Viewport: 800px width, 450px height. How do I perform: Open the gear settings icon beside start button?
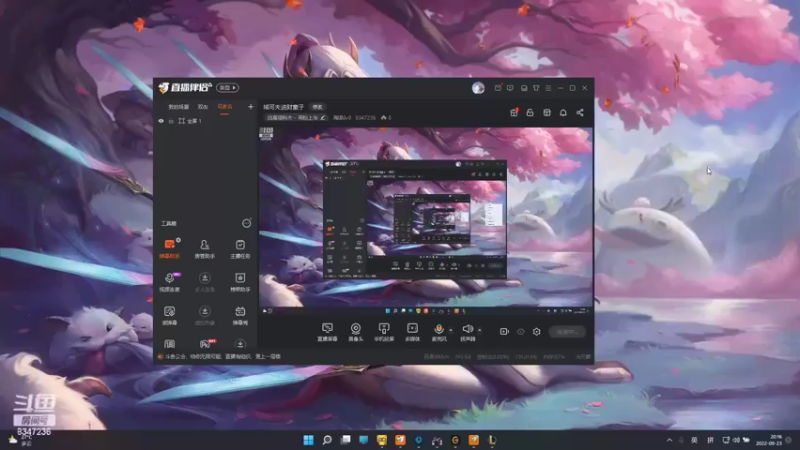537,332
